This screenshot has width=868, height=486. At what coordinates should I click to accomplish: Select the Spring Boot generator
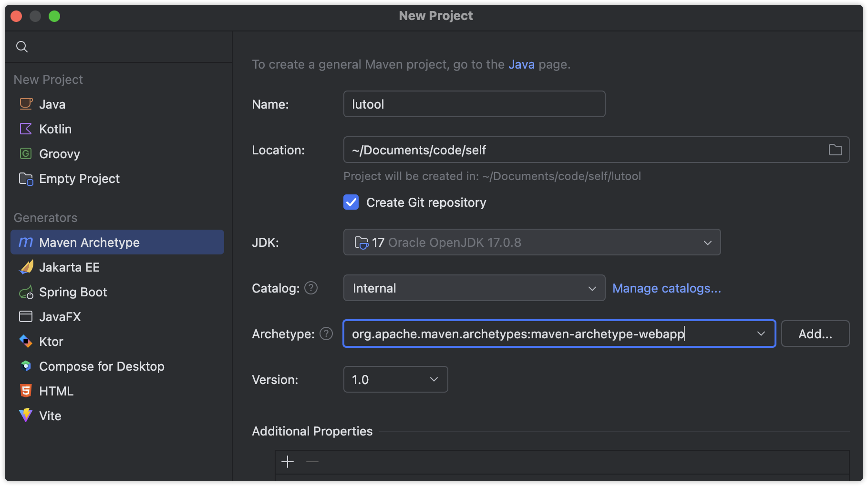72,292
